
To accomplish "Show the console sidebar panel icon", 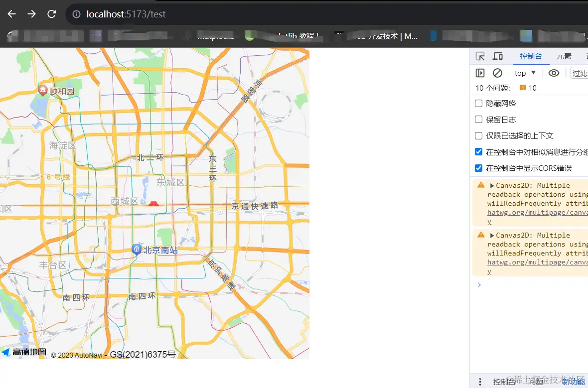I will click(x=480, y=73).
